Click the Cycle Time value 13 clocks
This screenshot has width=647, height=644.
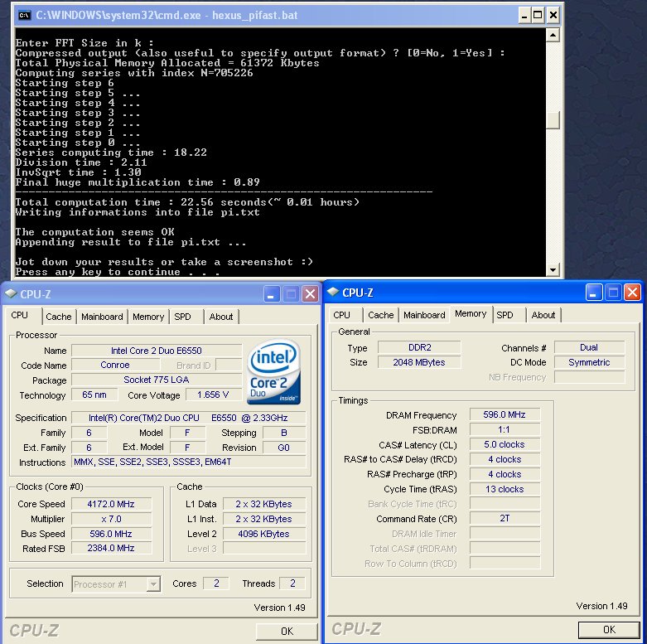click(x=505, y=489)
